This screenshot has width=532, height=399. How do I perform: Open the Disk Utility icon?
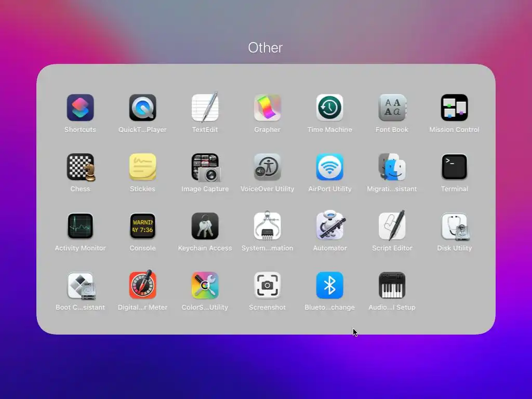[455, 227]
